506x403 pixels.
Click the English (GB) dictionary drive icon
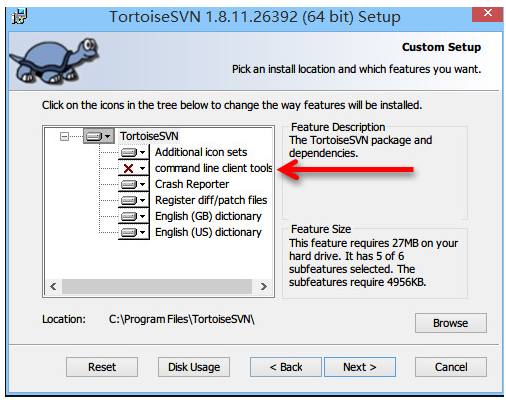click(129, 216)
